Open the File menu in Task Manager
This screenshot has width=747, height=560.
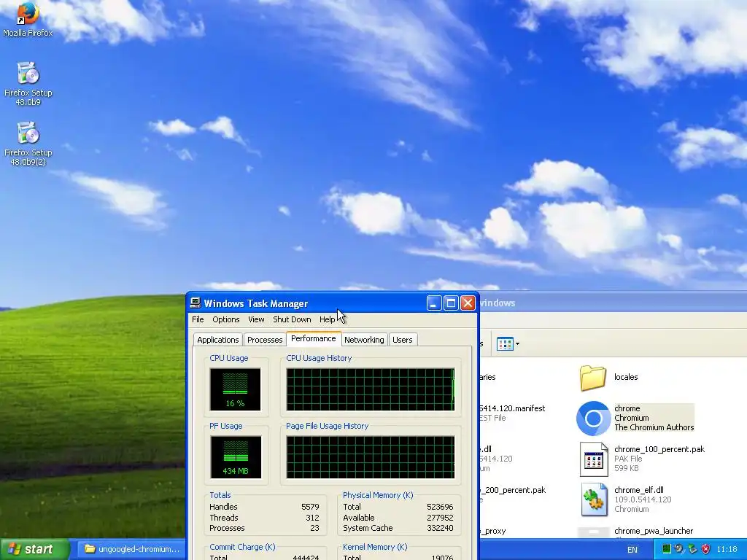198,319
